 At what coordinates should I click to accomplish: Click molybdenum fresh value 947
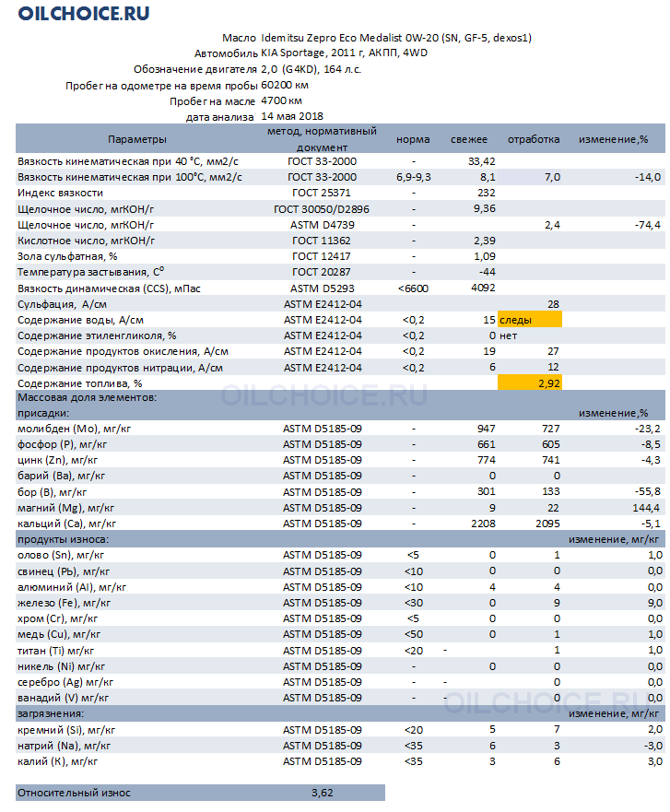click(487, 429)
